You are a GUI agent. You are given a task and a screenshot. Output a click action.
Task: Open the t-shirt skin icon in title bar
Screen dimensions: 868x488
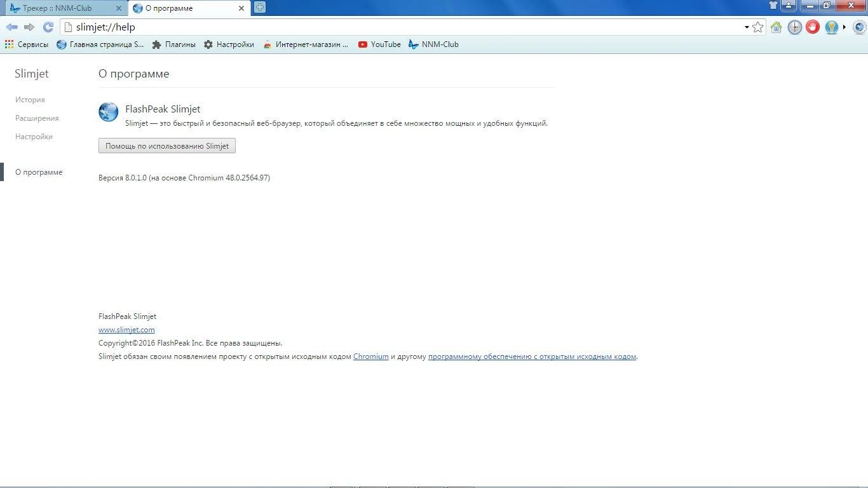[773, 5]
